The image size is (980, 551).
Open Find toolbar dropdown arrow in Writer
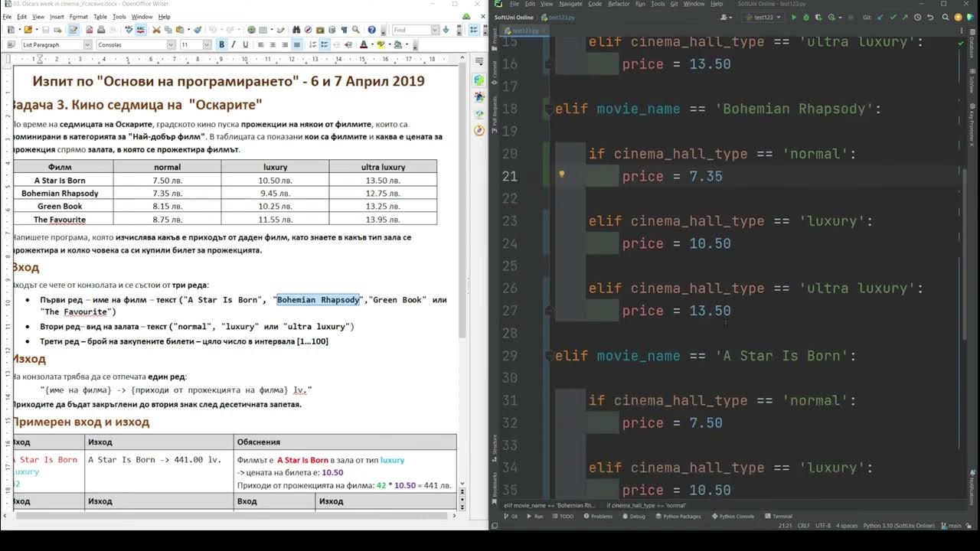pyautogui.click(x=435, y=30)
